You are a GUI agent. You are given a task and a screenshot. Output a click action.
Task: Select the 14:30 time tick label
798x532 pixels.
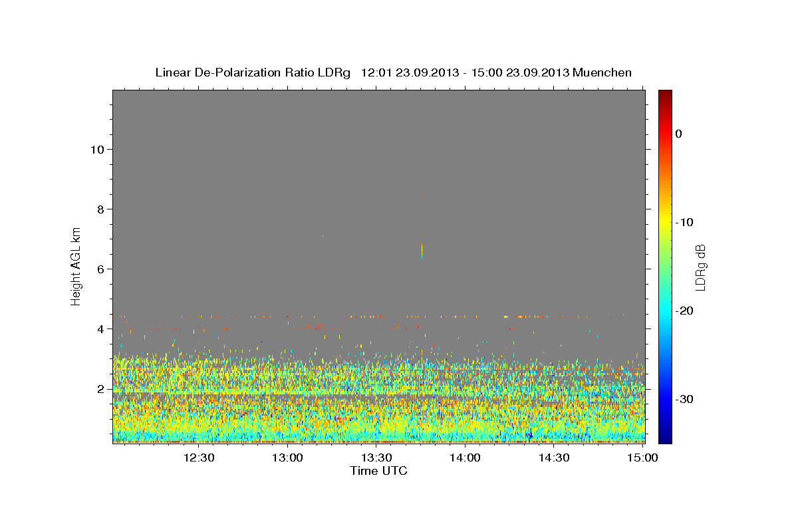point(554,458)
